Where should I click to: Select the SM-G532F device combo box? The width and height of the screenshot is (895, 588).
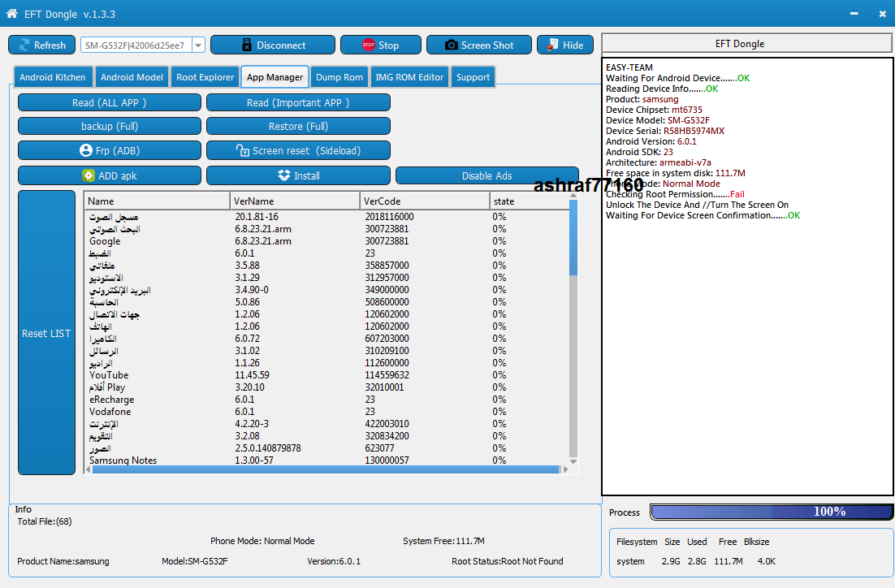click(143, 45)
